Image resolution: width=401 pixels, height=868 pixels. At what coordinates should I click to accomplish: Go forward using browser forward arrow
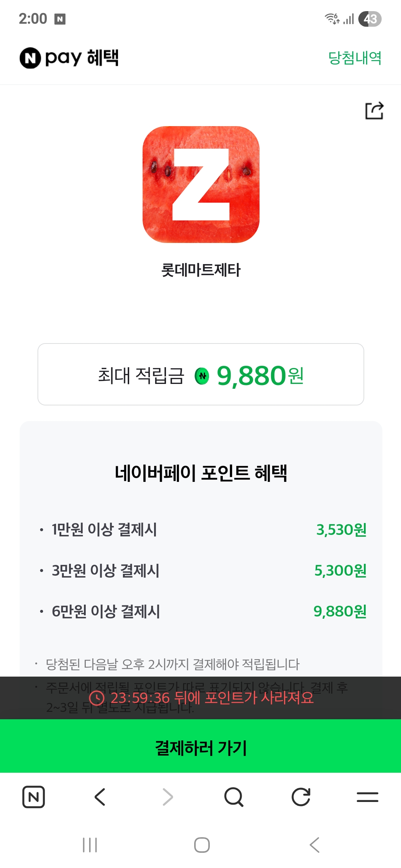pos(167,797)
